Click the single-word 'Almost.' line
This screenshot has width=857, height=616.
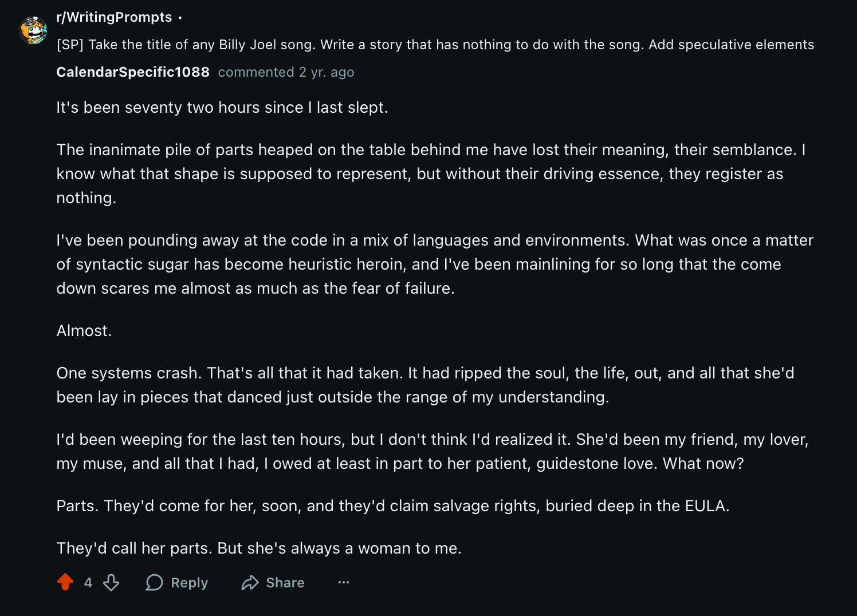coord(84,331)
